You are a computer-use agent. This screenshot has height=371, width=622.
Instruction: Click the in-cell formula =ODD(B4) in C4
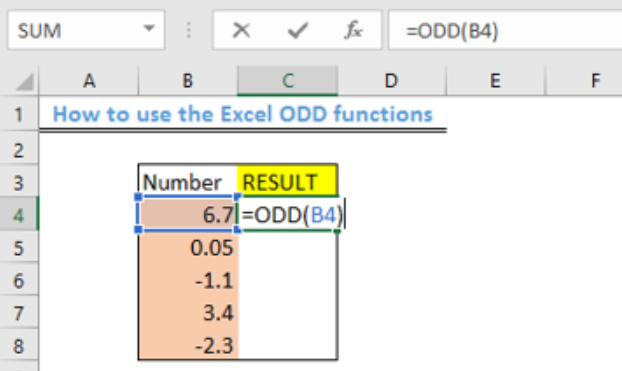pos(292,215)
